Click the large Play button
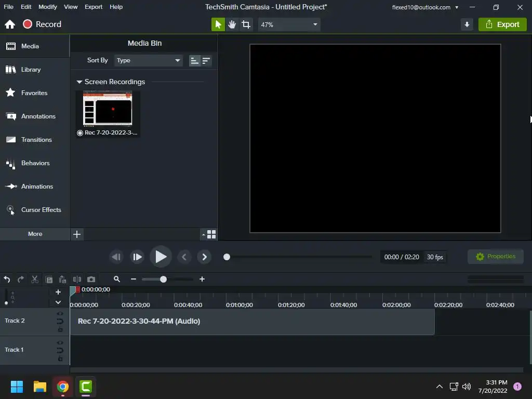 [161, 257]
